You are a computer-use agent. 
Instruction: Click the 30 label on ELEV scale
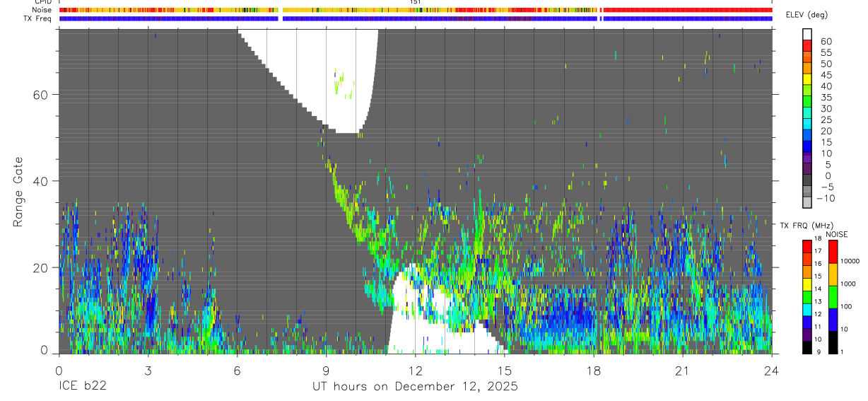[x=825, y=108]
